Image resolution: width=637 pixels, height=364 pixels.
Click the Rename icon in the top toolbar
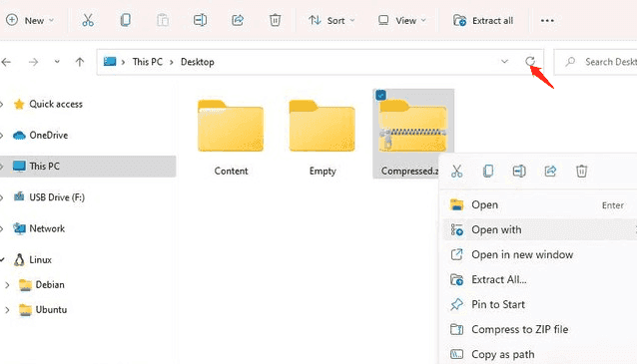point(200,20)
